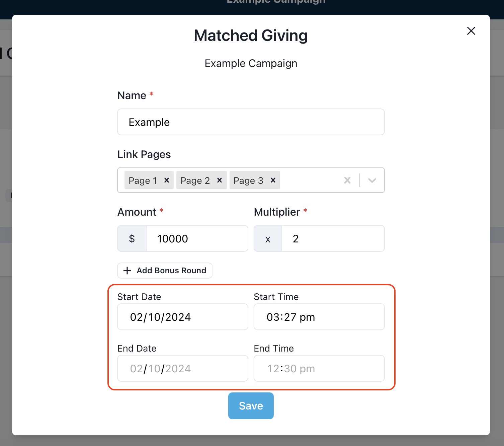Select the Start Date field
Viewport: 504px width, 446px height.
(183, 317)
